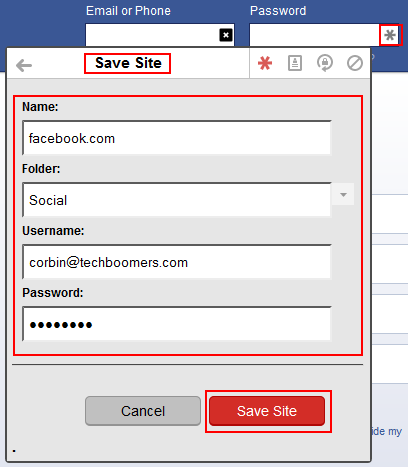408x467 pixels.
Task: Click the Cancel button
Action: click(x=143, y=411)
